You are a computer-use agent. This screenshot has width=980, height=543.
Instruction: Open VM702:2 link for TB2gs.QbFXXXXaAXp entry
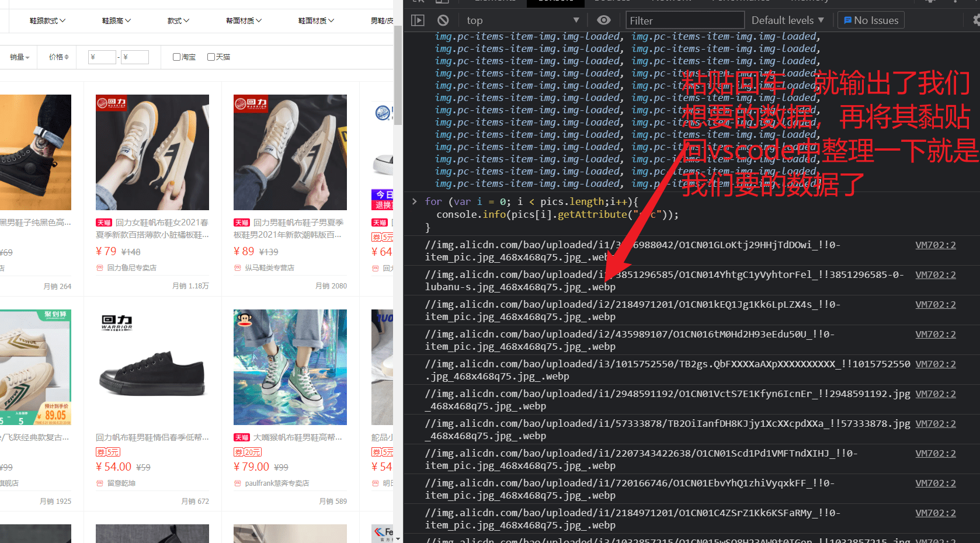click(936, 364)
